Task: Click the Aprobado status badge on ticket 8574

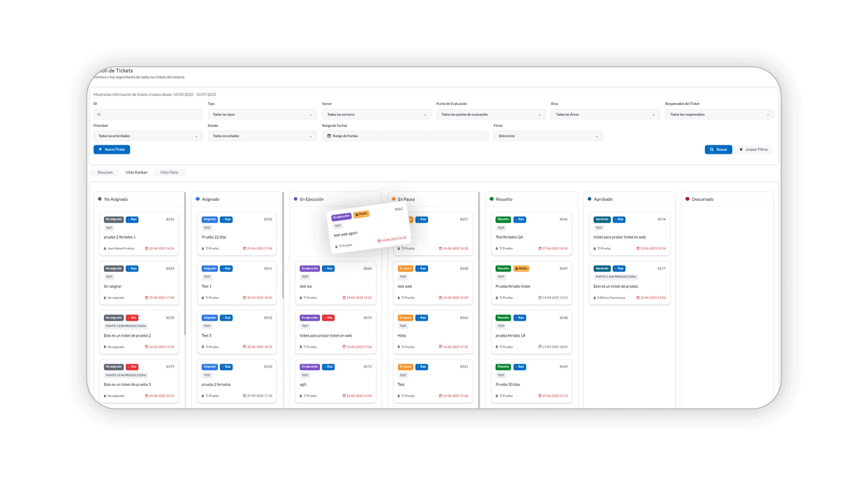Action: (x=602, y=219)
